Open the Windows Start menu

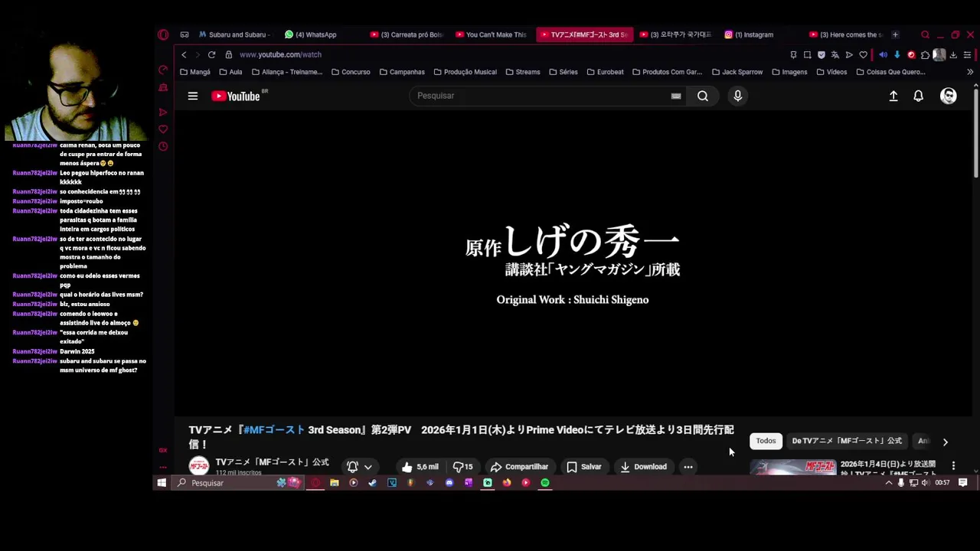pyautogui.click(x=162, y=483)
